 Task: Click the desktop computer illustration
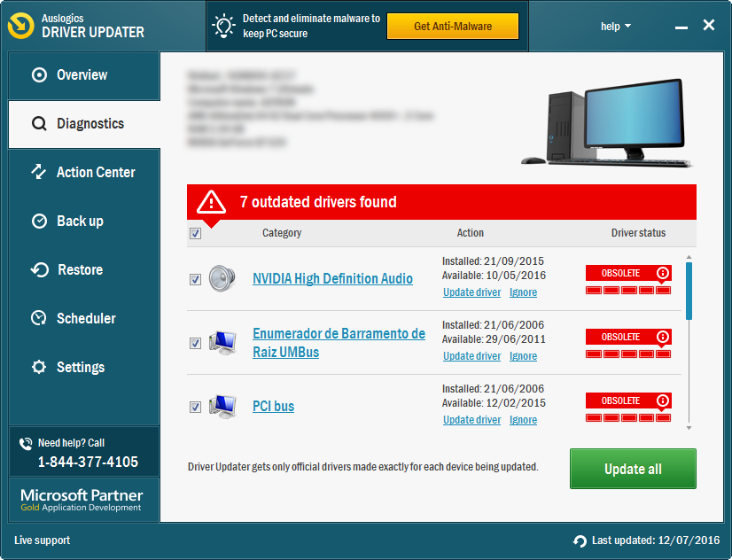click(x=607, y=123)
